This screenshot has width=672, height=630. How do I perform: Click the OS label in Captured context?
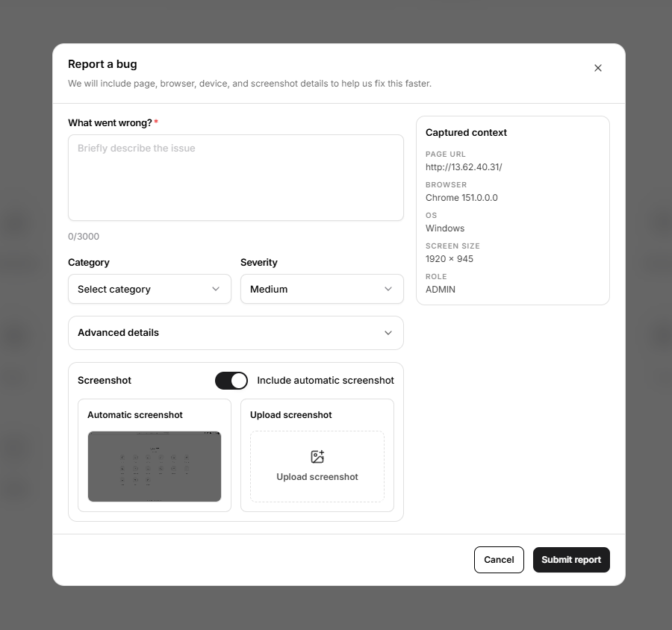pyautogui.click(x=431, y=216)
